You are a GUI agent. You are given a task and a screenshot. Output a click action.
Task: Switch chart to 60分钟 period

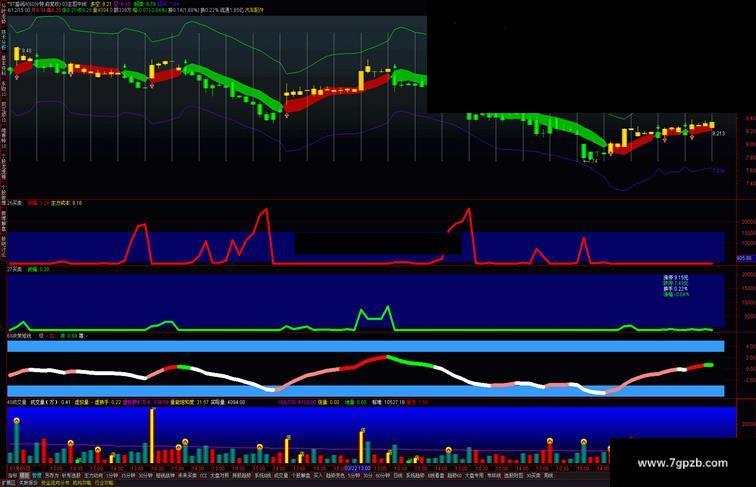383,476
